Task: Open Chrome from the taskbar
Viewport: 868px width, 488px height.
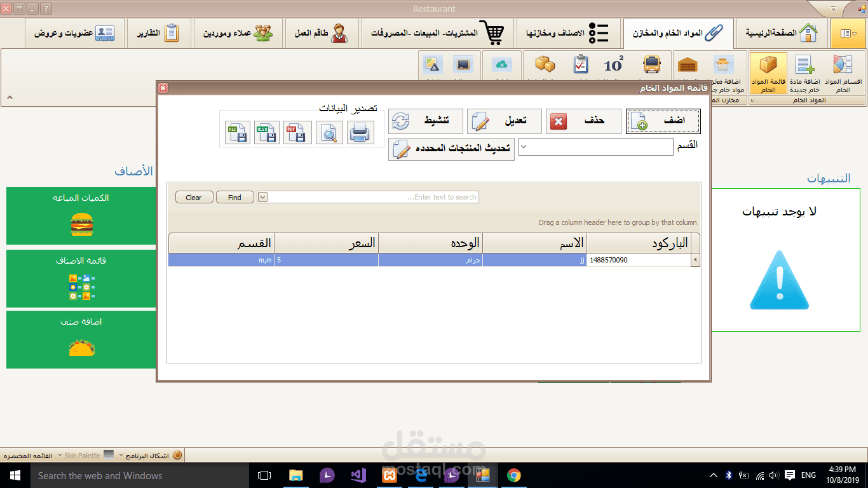Action: click(514, 475)
